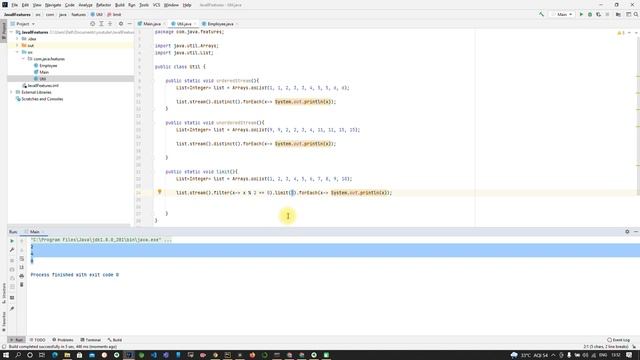The height and width of the screenshot is (360, 640).
Task: Open Project panel settings gear
Action: [121, 24]
